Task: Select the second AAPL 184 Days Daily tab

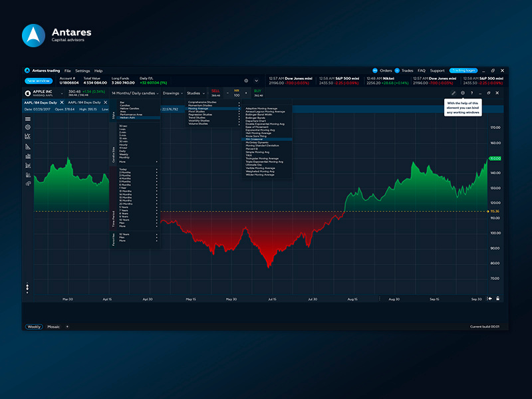Action: click(84, 102)
